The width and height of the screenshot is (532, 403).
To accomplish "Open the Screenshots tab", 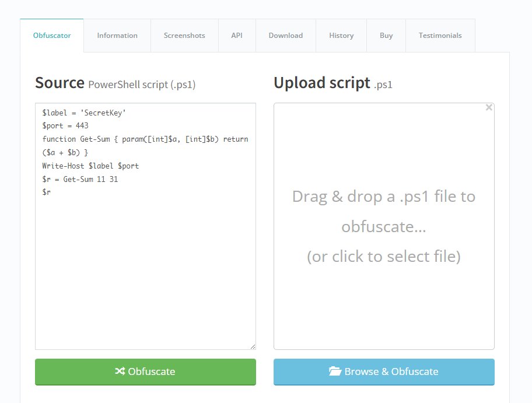I will coord(184,35).
